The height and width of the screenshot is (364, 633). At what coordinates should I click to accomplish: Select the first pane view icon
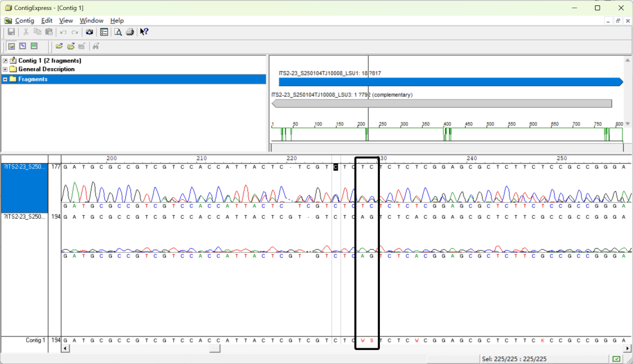(x=11, y=46)
